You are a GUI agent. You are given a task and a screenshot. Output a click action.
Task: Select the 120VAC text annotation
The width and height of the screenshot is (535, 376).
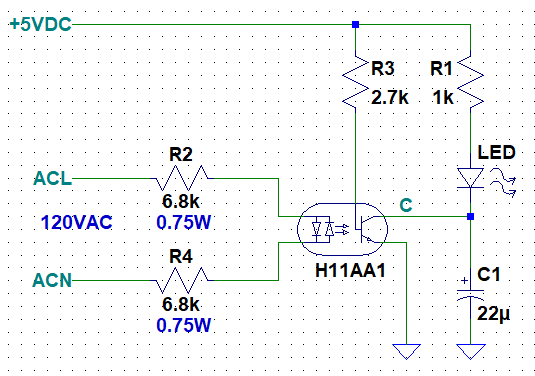coord(76,223)
